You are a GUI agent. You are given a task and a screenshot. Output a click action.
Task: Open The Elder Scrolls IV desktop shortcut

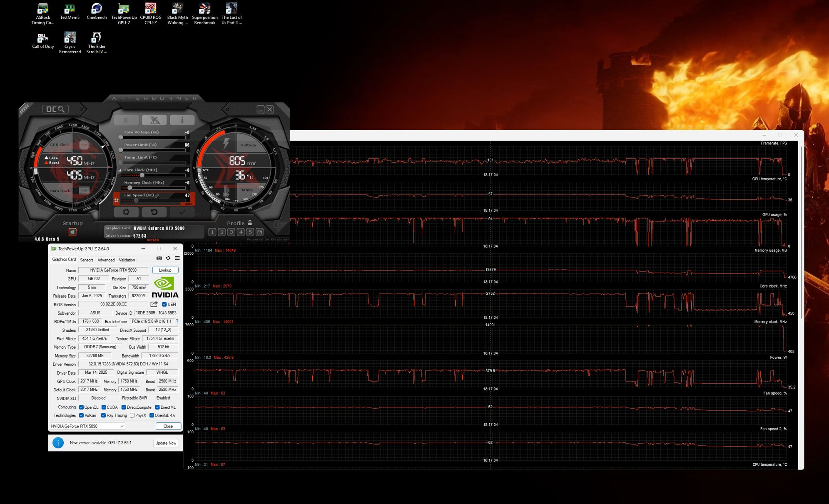point(97,43)
